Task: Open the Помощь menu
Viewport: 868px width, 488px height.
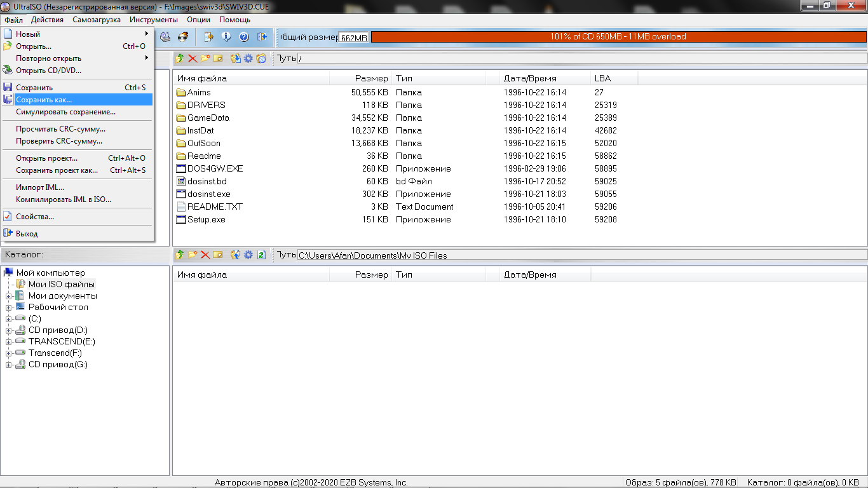Action: click(235, 20)
